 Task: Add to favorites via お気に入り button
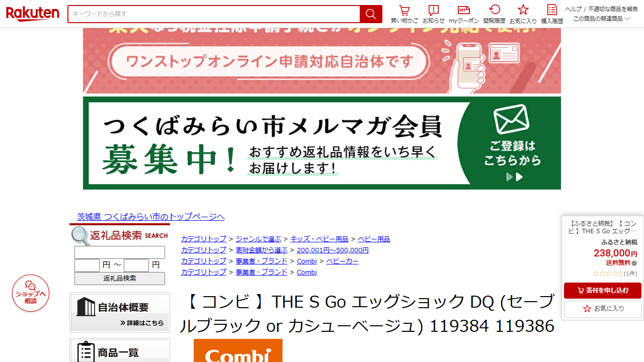(603, 309)
